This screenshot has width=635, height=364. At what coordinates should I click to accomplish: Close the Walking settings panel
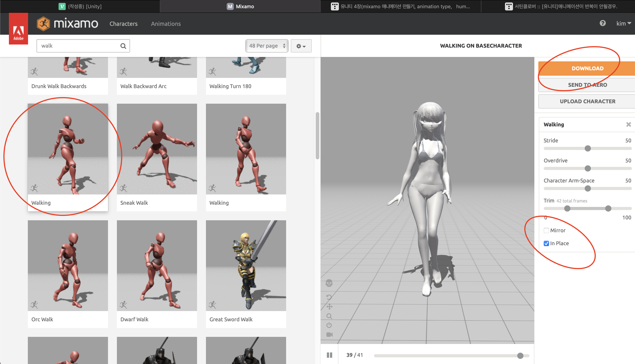point(628,125)
